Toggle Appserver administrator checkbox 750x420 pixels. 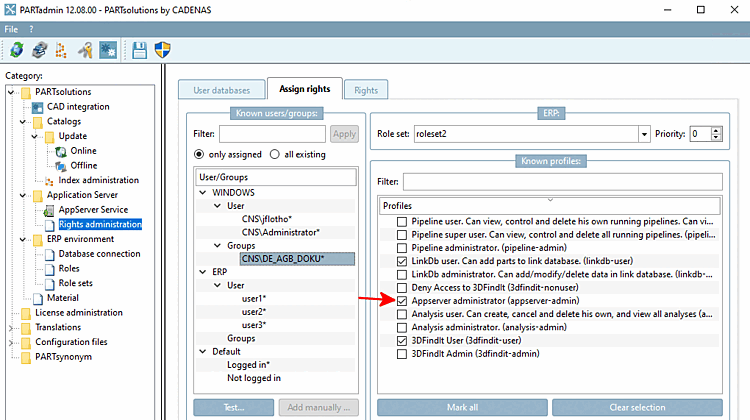pyautogui.click(x=402, y=301)
